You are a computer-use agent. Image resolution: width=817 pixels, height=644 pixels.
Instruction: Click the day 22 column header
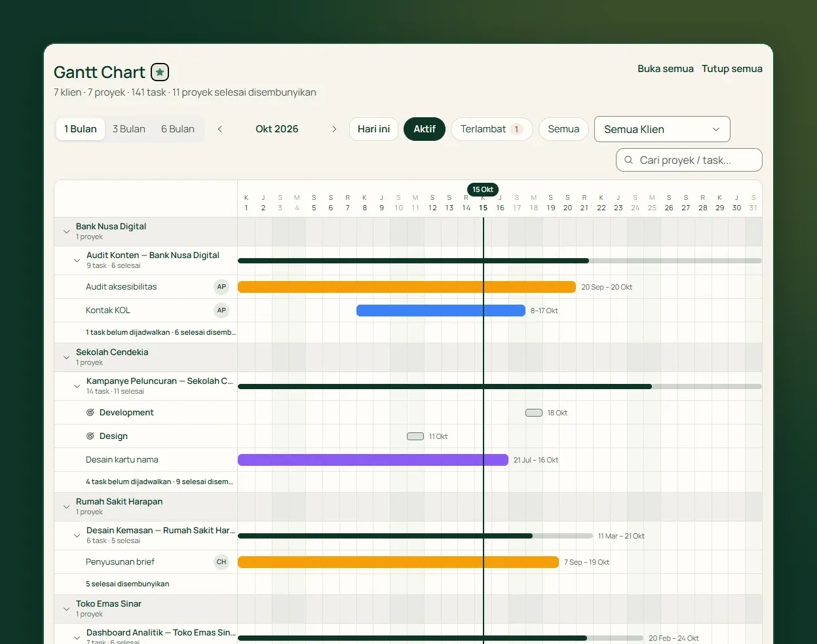coord(601,202)
